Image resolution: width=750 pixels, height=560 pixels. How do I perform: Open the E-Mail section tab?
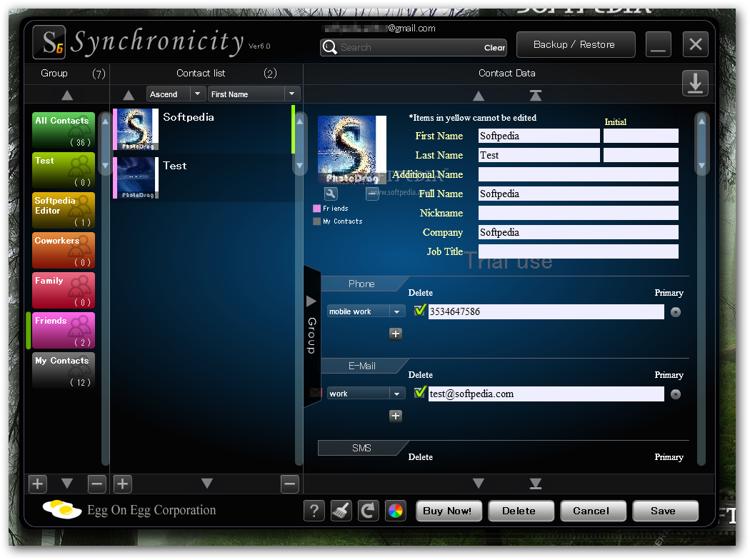coord(361,366)
